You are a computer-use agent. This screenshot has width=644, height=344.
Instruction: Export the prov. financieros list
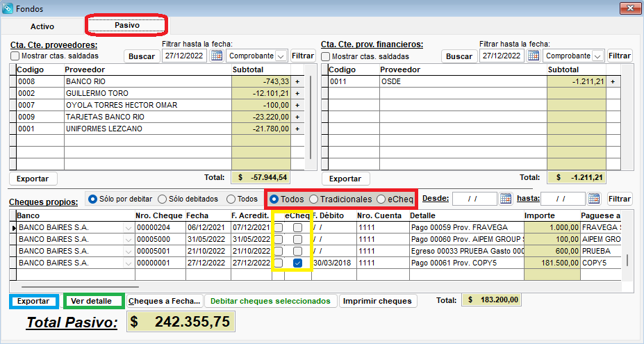click(345, 179)
